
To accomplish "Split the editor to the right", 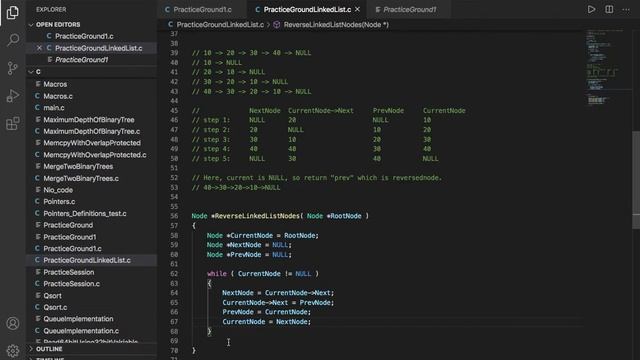I will point(609,9).
